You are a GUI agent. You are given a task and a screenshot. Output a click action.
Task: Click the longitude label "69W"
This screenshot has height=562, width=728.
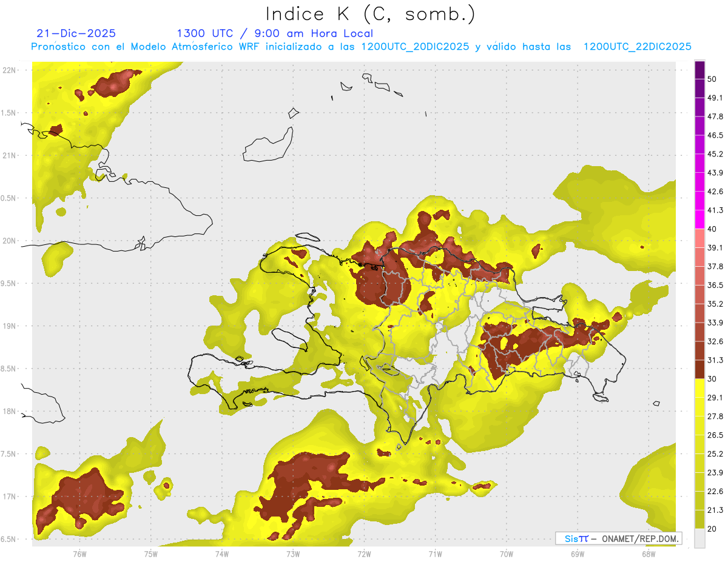point(577,554)
